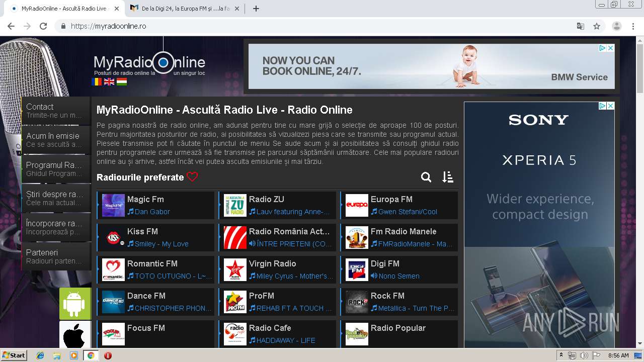Open the Radio Cafe station link
The height and width of the screenshot is (362, 644).
tap(270, 328)
